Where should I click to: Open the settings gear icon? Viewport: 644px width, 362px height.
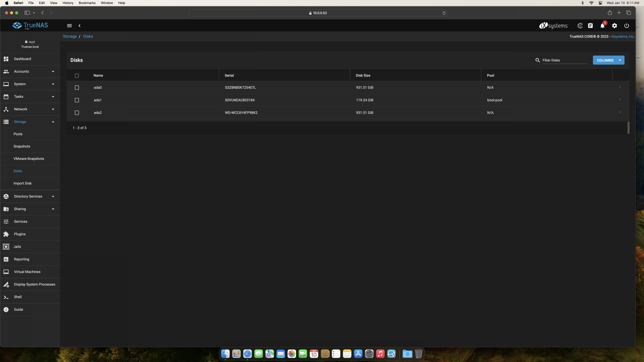tap(614, 25)
